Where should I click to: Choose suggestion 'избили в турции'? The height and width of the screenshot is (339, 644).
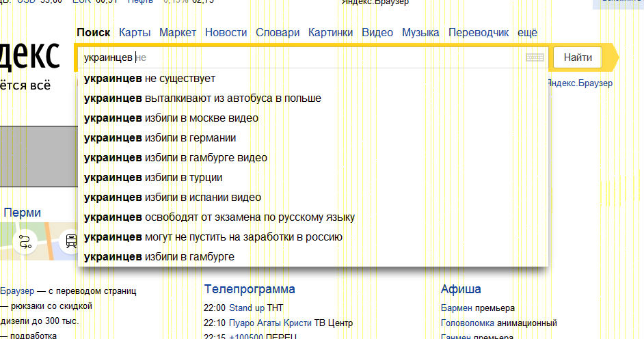[x=313, y=177]
